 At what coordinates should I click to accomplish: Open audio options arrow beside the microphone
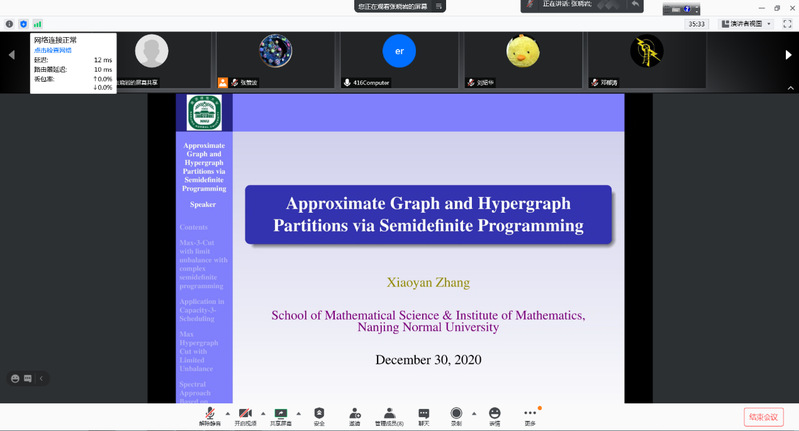228,413
